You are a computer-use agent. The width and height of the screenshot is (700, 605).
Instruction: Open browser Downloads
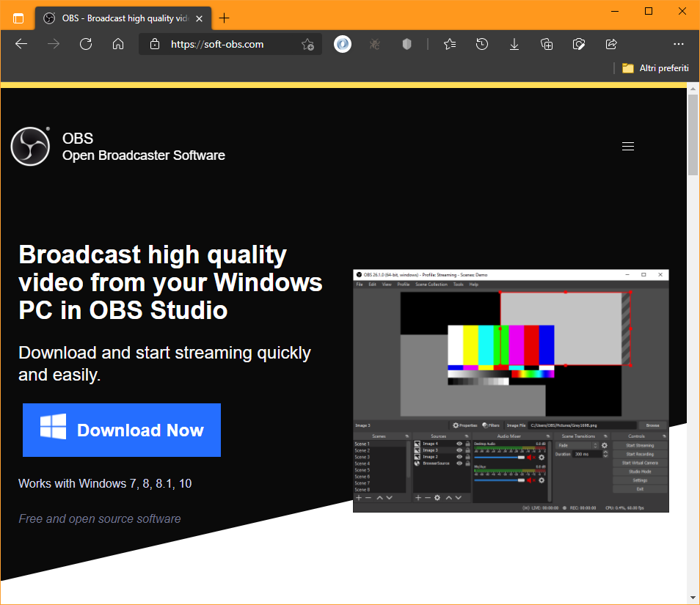[514, 44]
